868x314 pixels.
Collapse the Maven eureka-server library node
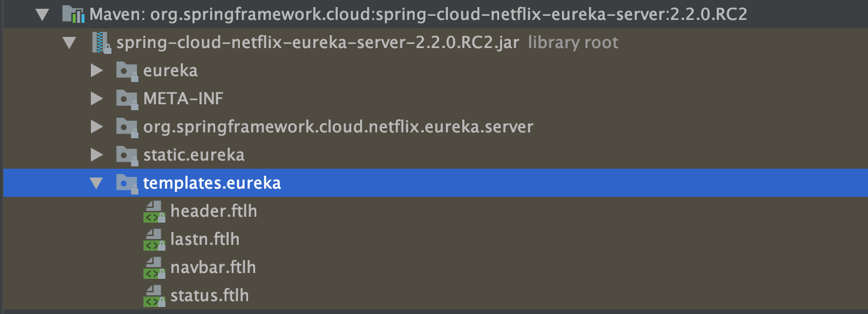coord(42,14)
